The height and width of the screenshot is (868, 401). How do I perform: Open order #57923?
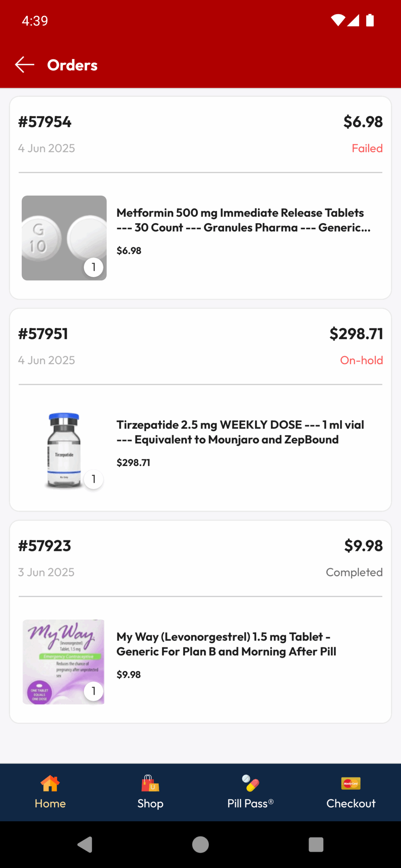[x=44, y=546]
